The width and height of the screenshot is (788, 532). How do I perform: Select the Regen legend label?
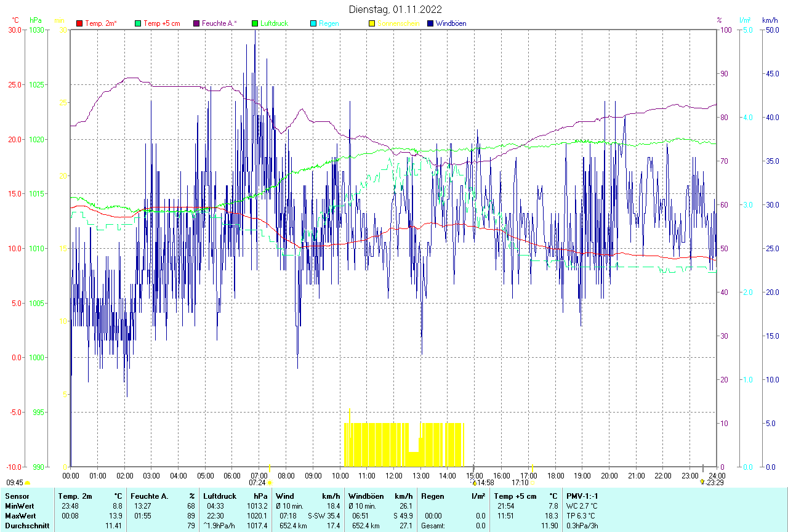(329, 23)
